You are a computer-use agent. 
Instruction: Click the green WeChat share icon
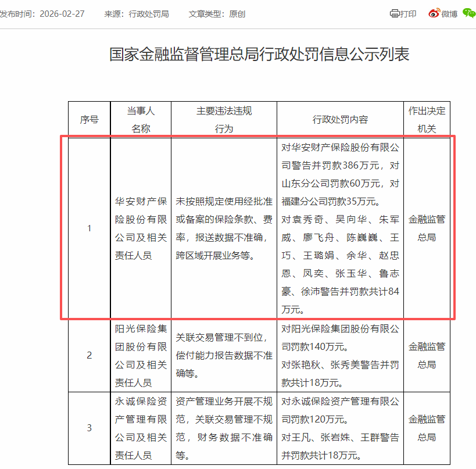(468, 12)
